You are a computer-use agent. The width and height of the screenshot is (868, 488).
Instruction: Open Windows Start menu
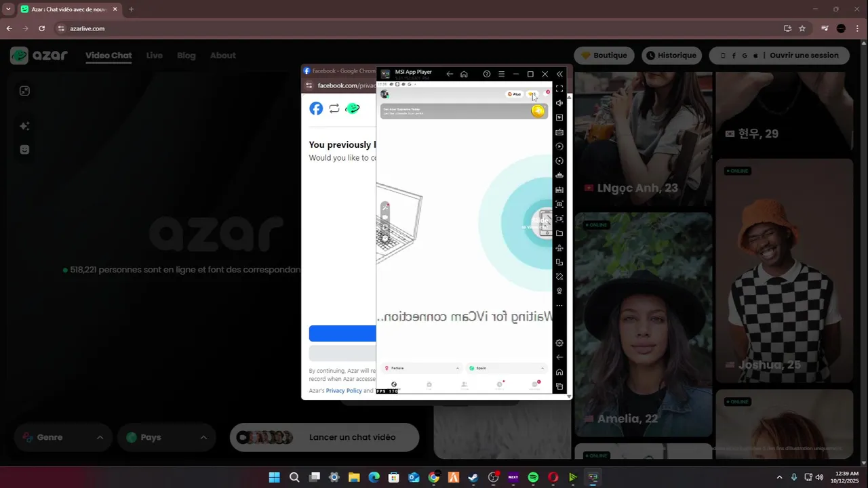click(x=274, y=477)
